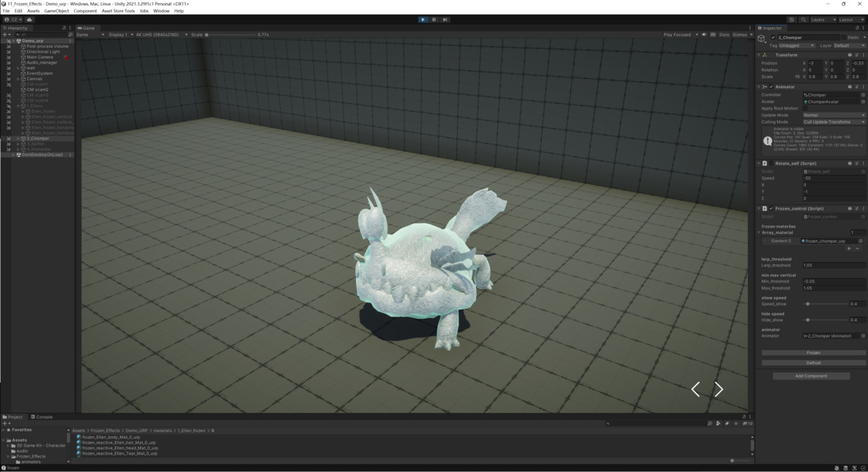Click the Step frame button
Image resolution: width=868 pixels, height=472 pixels.
click(x=445, y=20)
